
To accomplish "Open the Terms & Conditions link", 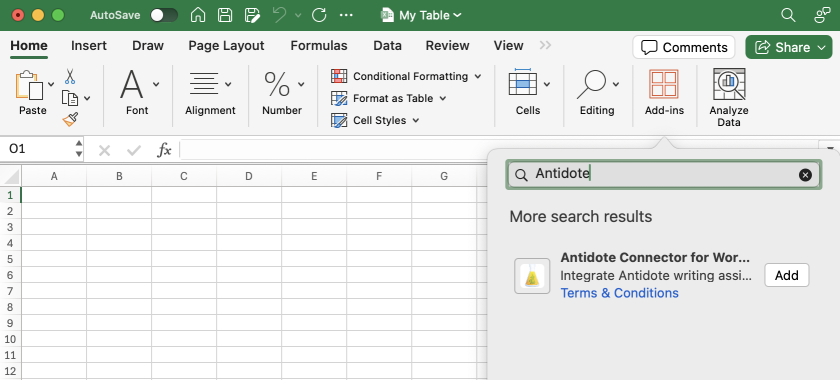I will click(x=619, y=293).
